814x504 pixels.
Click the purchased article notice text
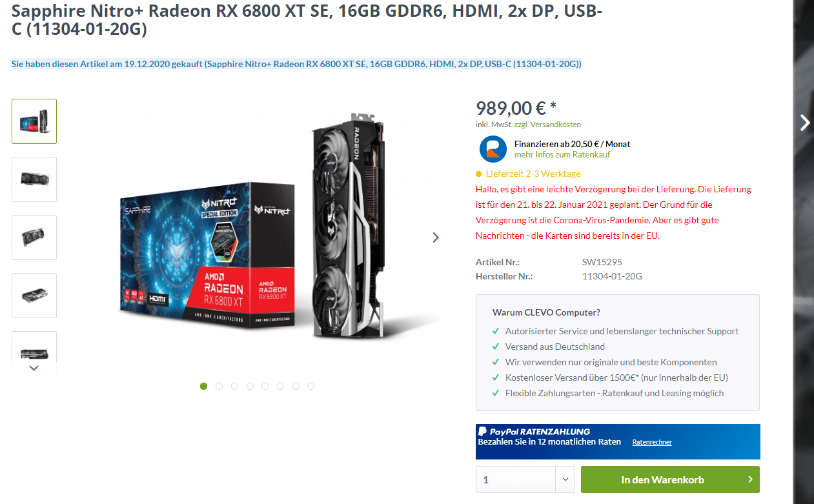tap(296, 64)
